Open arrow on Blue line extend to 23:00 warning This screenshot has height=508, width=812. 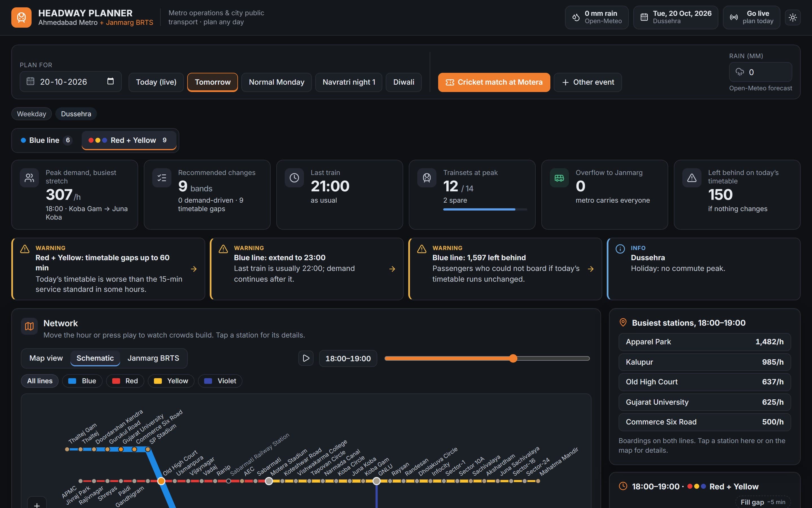tap(392, 269)
